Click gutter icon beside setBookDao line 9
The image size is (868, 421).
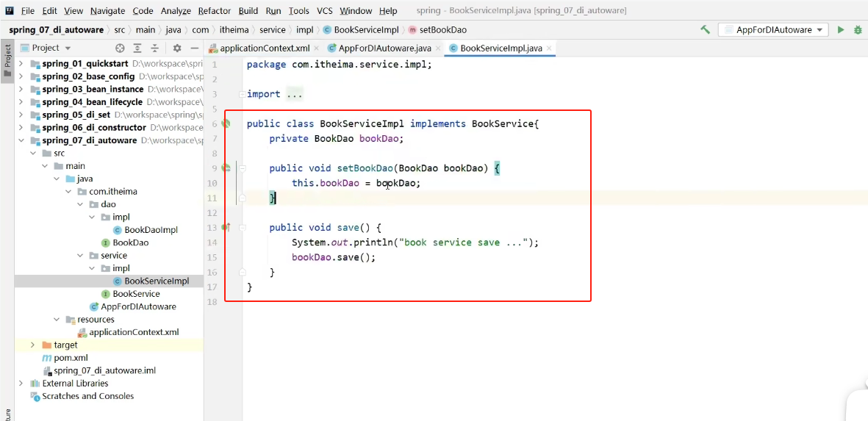[x=226, y=168]
